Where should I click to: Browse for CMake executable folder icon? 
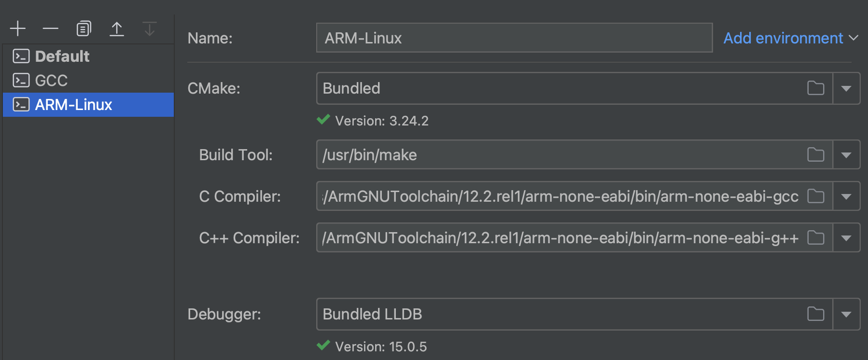(815, 88)
